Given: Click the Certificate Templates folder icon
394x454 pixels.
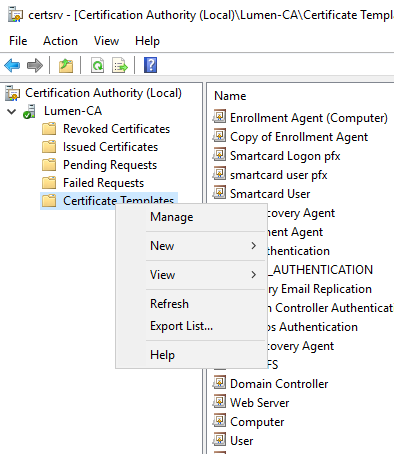Looking at the screenshot, I should point(49,201).
